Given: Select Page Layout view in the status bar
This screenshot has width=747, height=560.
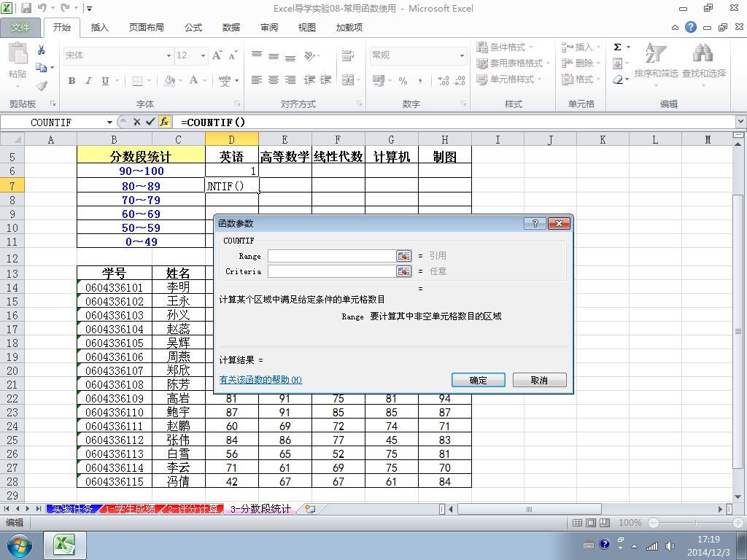Looking at the screenshot, I should [x=591, y=523].
